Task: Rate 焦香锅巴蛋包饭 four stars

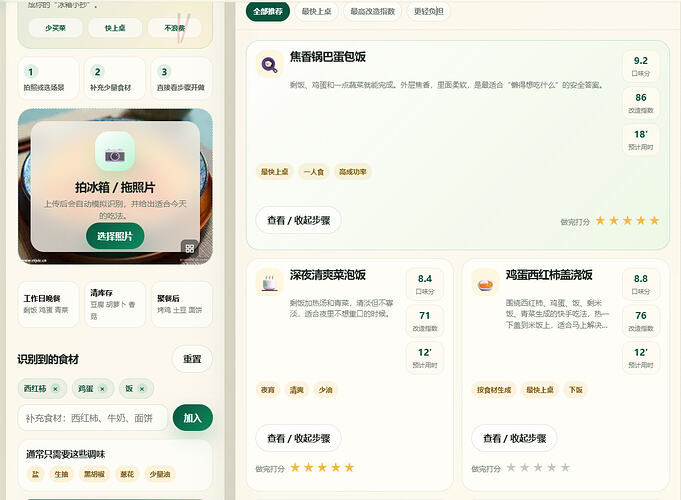Action: (641, 221)
